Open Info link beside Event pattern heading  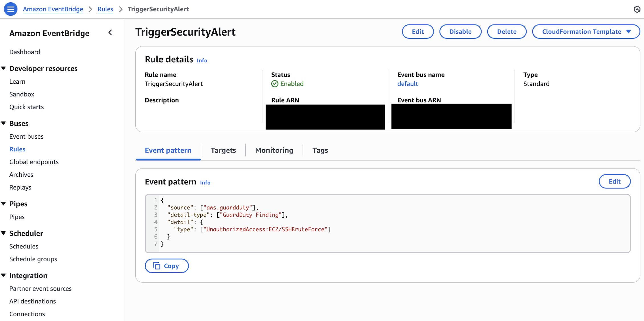click(x=205, y=183)
